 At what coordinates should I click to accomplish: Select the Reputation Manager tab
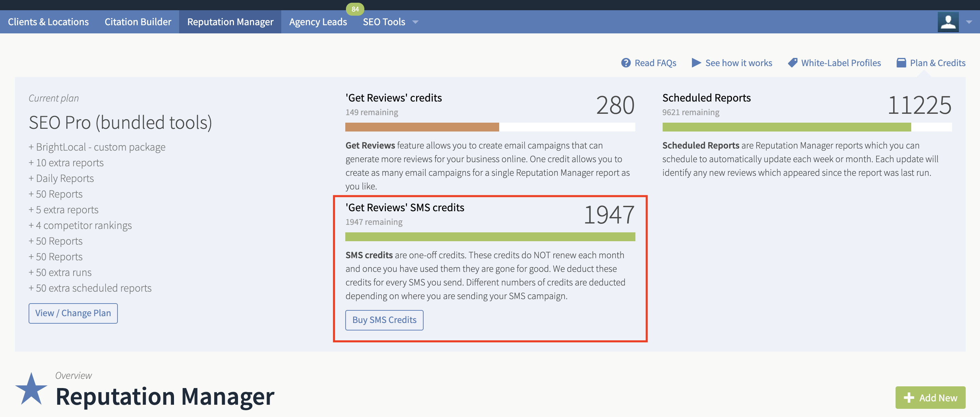click(x=230, y=22)
